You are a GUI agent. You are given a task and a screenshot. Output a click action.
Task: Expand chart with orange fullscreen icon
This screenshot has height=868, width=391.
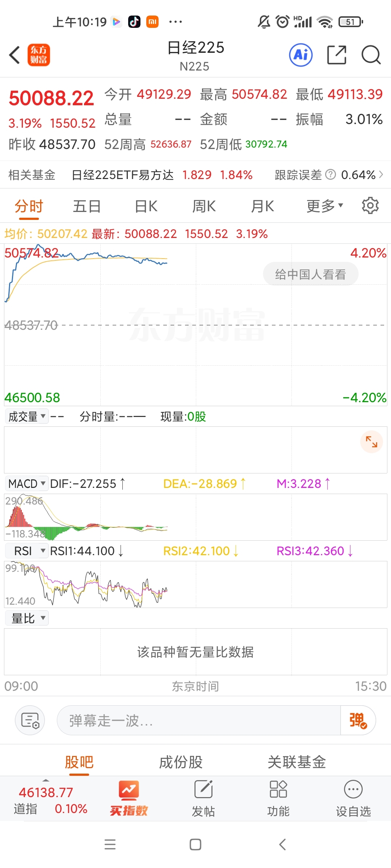pos(371,442)
